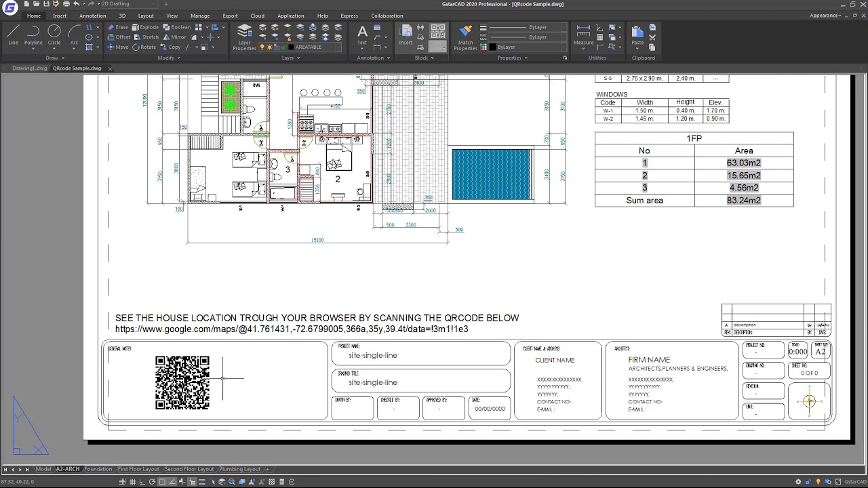Screen dimensions: 868x488
Task: Choose the Offset tool
Action: [118, 37]
